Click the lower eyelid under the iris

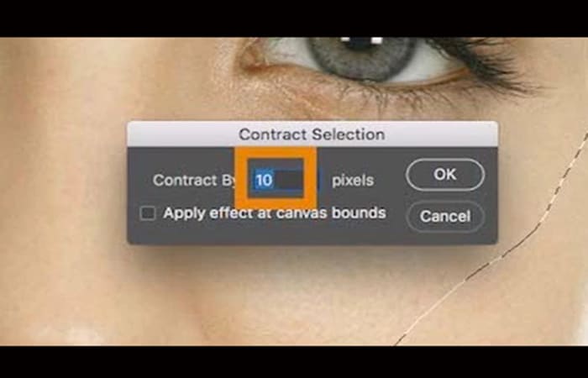pyautogui.click(x=360, y=88)
